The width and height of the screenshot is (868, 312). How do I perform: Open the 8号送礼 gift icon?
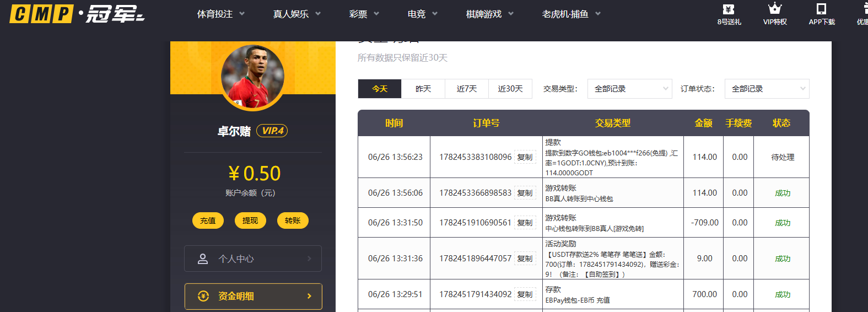(x=729, y=9)
